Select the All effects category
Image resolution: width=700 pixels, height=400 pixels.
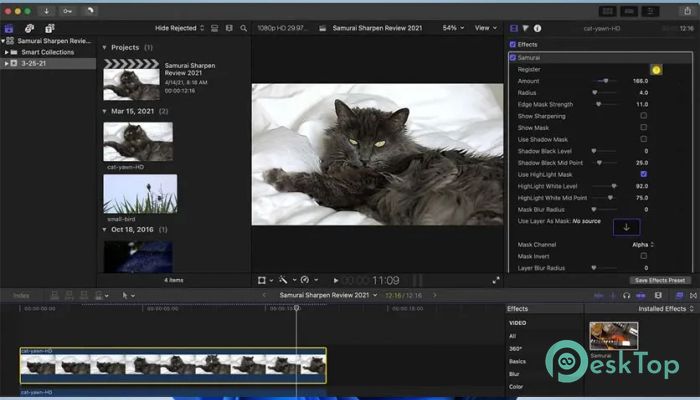click(x=512, y=336)
